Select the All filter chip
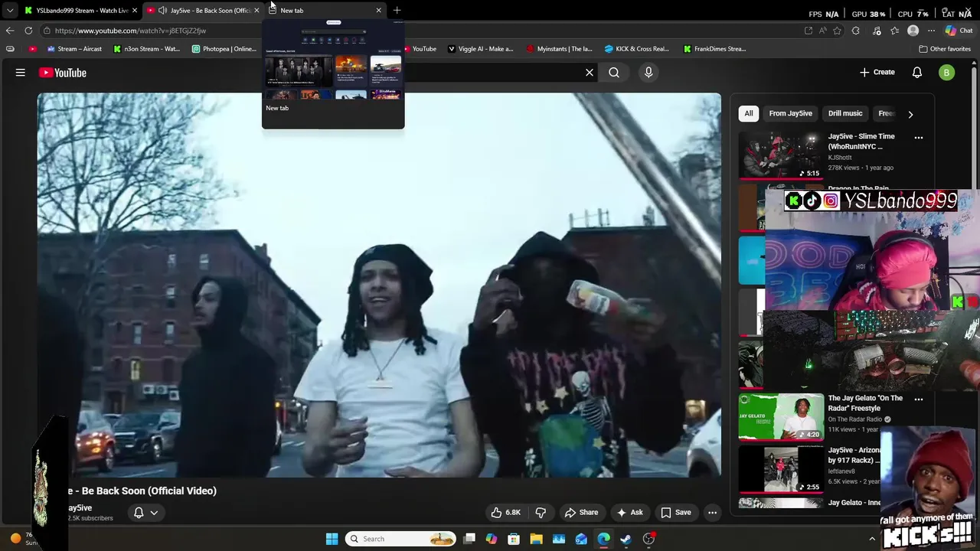The image size is (980, 551). pyautogui.click(x=749, y=113)
